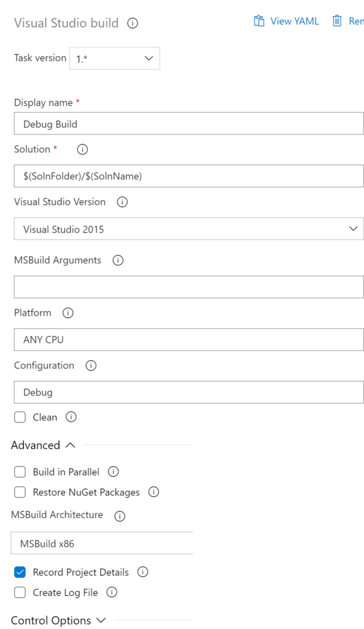Click the empty MSBuild Arguments input

pos(189,287)
